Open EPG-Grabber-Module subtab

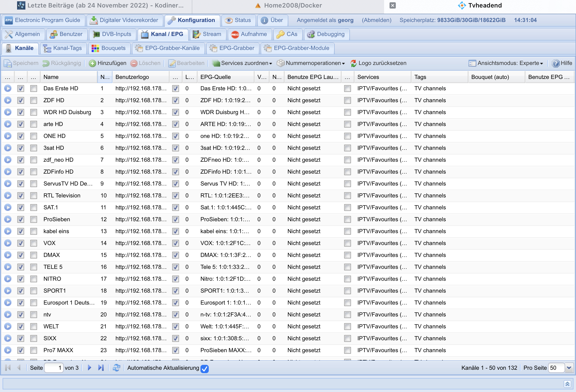[297, 48]
